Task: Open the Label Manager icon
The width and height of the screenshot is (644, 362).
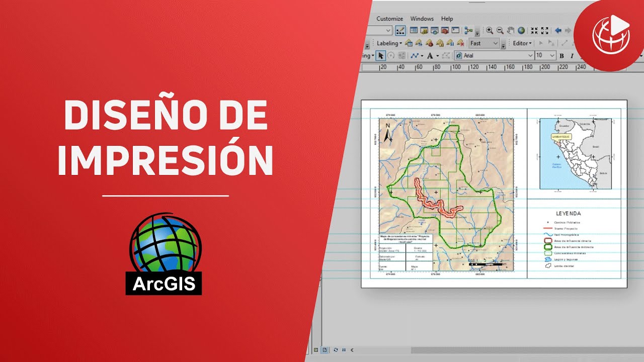Action: point(409,43)
